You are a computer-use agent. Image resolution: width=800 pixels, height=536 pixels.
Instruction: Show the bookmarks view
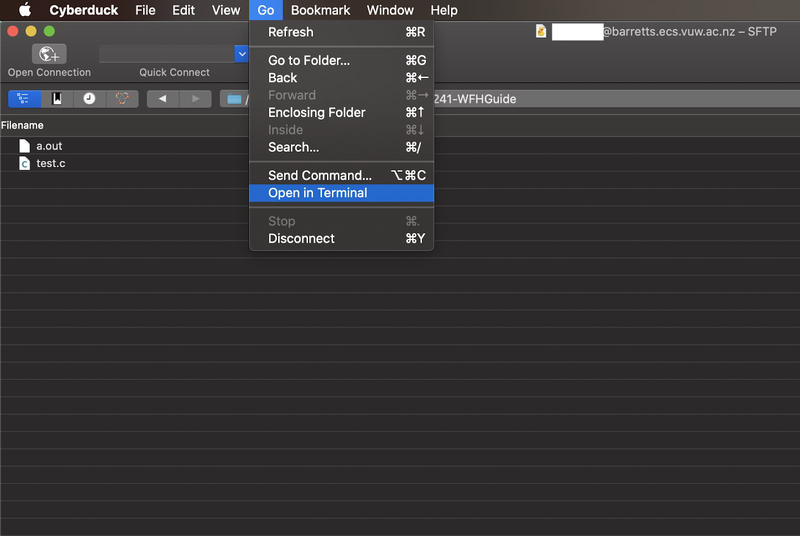[x=57, y=98]
